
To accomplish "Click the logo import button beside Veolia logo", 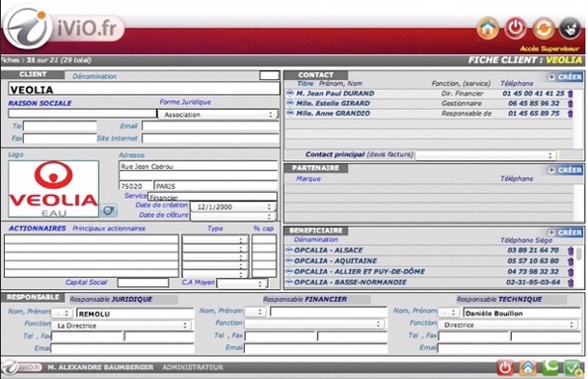I will pos(108,210).
